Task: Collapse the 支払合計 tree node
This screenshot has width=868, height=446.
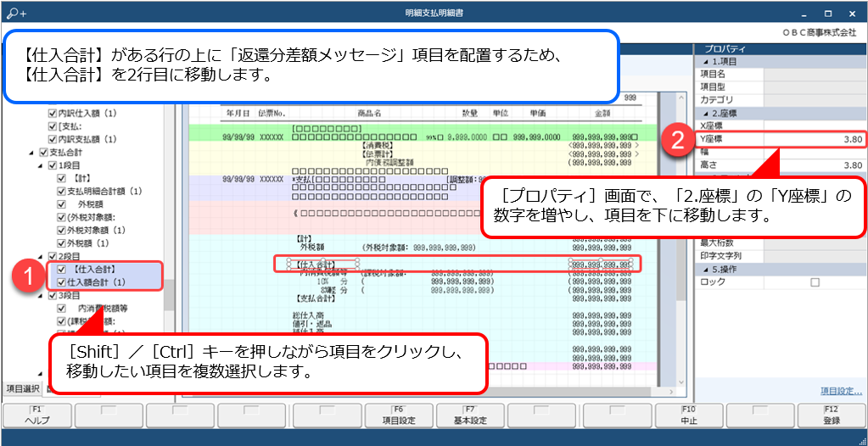Action: 31,152
